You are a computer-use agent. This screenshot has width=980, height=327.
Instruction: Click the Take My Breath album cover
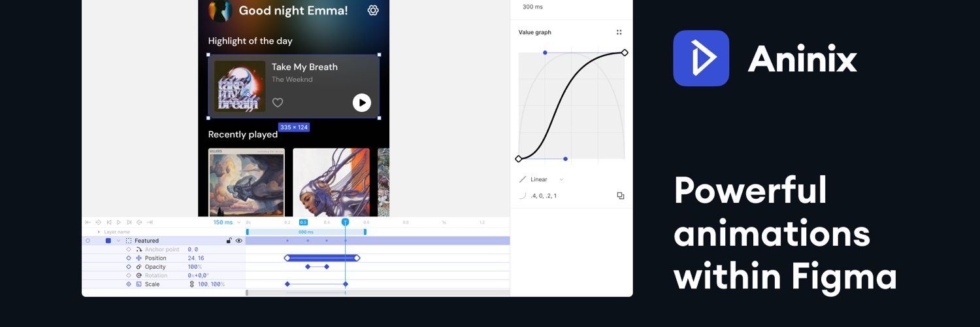[x=240, y=86]
